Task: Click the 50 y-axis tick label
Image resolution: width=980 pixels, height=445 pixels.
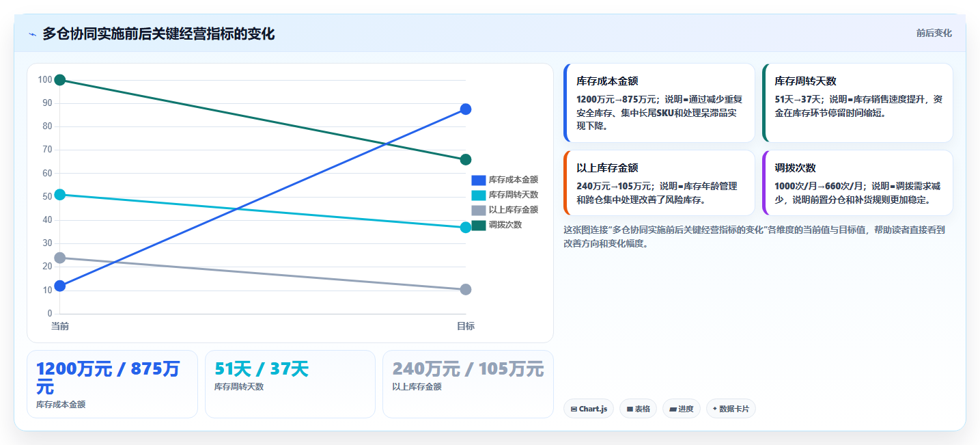Action: 47,197
